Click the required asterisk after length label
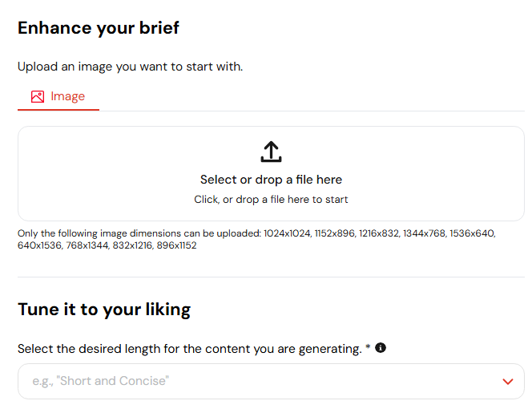Image resolution: width=532 pixels, height=413 pixels. pyautogui.click(x=368, y=347)
